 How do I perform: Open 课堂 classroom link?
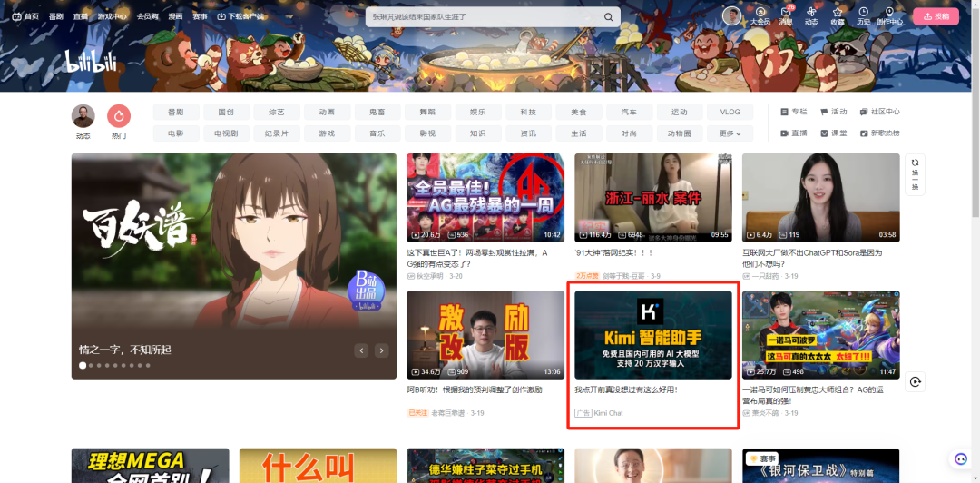(834, 133)
